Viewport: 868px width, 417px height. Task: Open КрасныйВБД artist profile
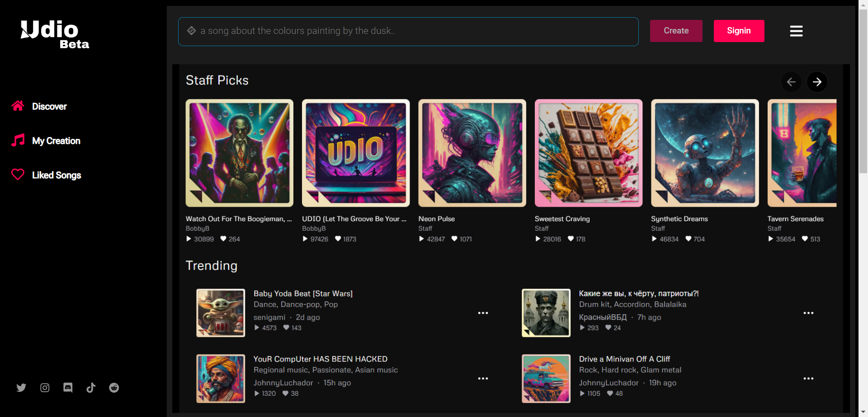pos(603,317)
